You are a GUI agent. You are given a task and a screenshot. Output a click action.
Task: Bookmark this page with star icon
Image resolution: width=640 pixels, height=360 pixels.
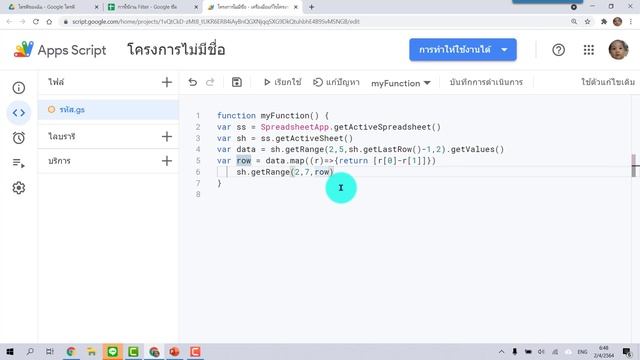pyautogui.click(x=587, y=22)
